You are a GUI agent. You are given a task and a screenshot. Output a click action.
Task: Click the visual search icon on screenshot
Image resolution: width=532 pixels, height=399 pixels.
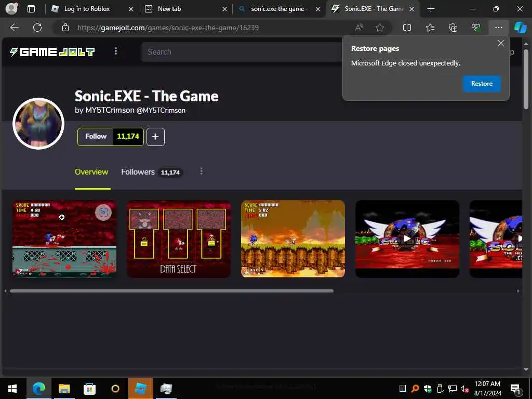click(x=103, y=212)
